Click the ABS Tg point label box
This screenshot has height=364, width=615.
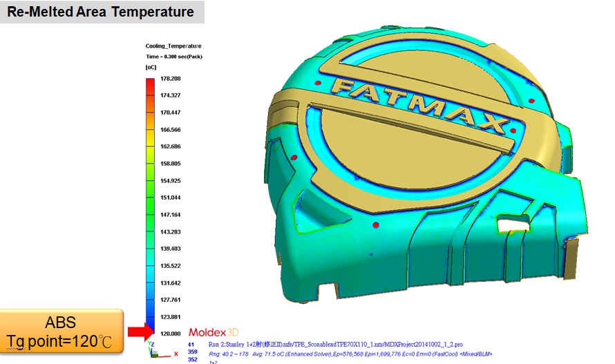coord(61,332)
